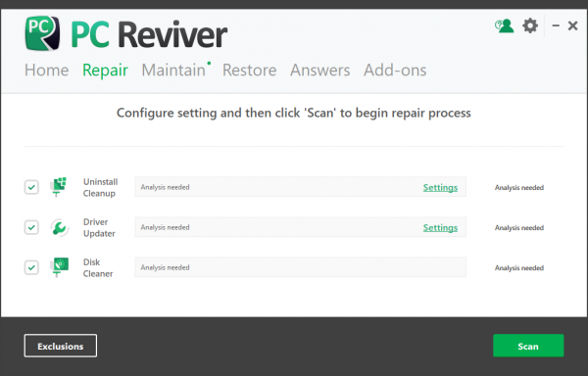Image resolution: width=588 pixels, height=376 pixels.
Task: Open the Restore tab
Action: coord(249,70)
